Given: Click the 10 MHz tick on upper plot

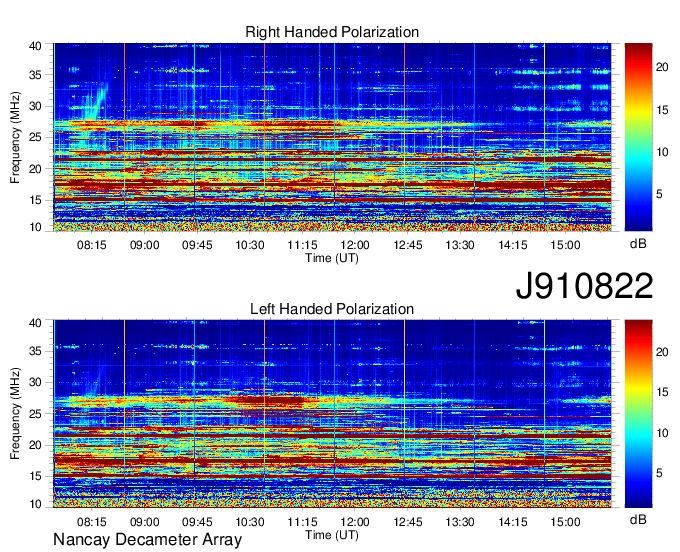Looking at the screenshot, I should [x=35, y=227].
